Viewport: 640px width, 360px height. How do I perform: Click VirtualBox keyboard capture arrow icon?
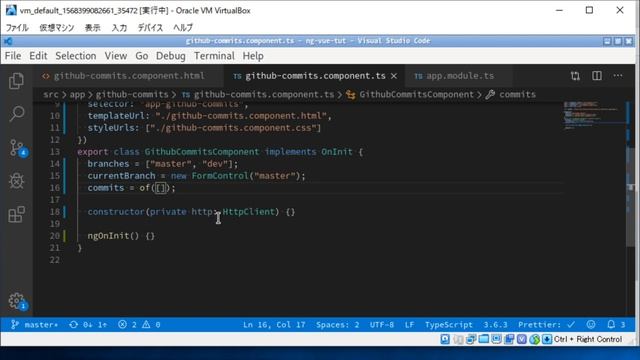(x=547, y=339)
